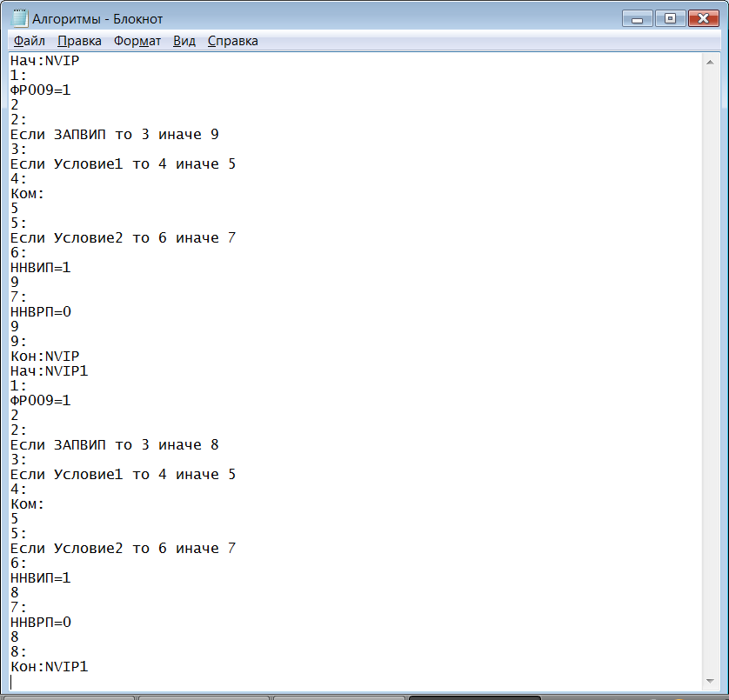Place cursor on 'Если ЗАПВИП то 3 иначе 8'
This screenshot has width=729, height=700.
tap(114, 445)
